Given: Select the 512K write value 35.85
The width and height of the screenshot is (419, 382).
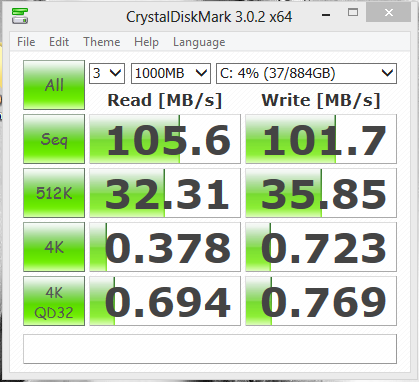Looking at the screenshot, I should pos(321,193).
